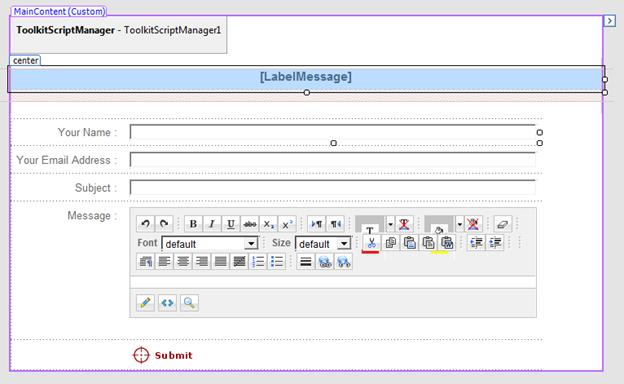
Task: Set left-to-right text direction
Action: 316,224
